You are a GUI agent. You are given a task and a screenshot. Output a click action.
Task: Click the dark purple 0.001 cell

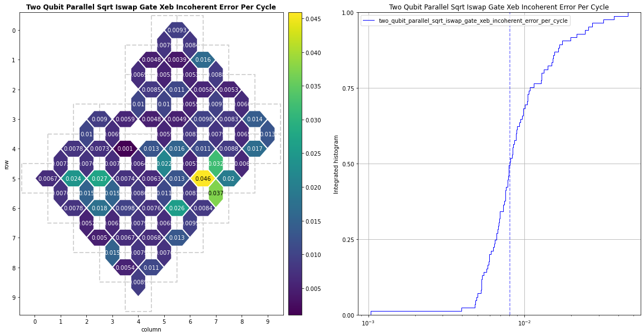pyautogui.click(x=125, y=149)
